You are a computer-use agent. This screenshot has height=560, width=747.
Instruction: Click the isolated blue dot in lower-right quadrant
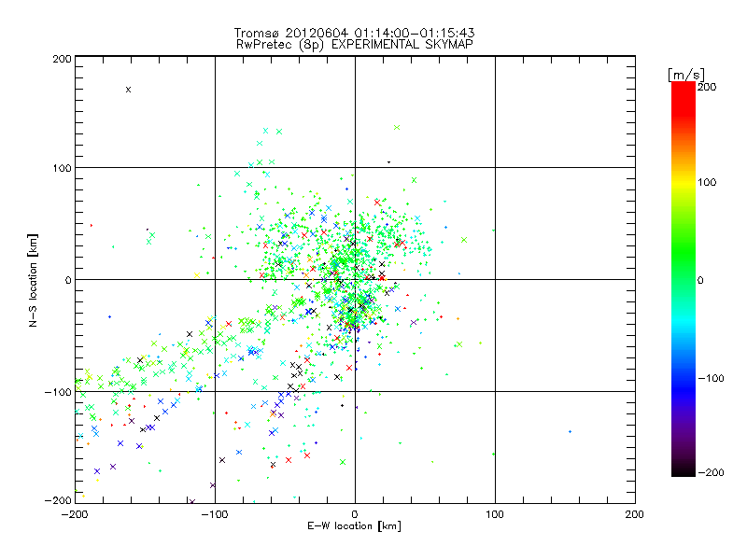(570, 432)
